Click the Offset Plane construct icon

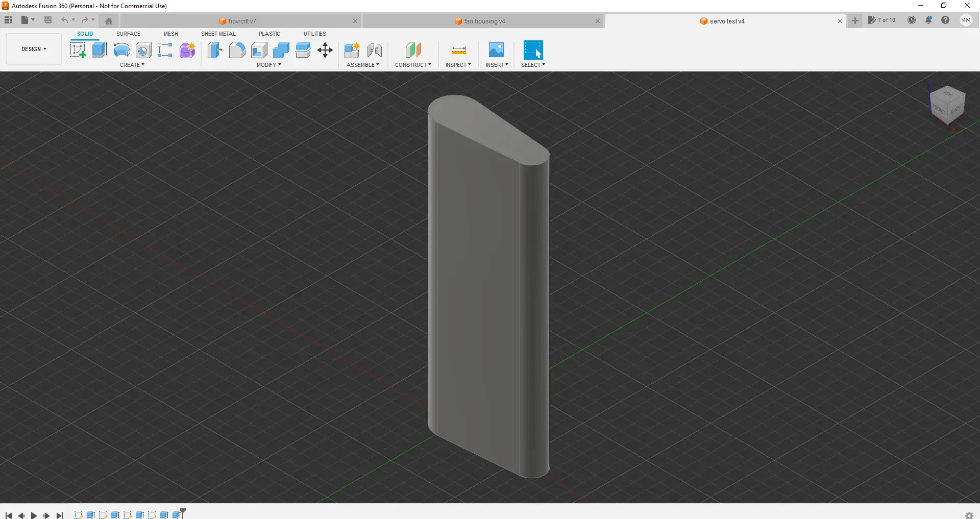pos(413,50)
